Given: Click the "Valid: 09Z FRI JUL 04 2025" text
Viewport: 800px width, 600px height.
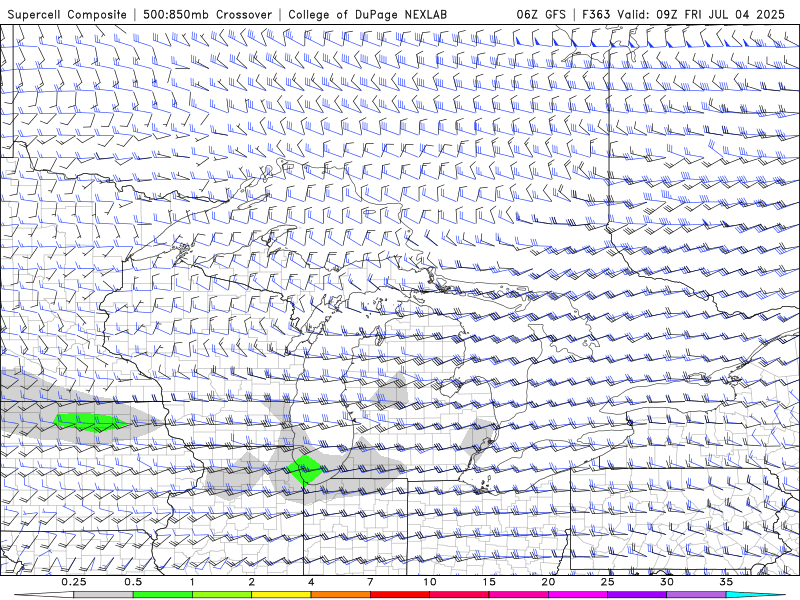Looking at the screenshot, I should tap(701, 14).
